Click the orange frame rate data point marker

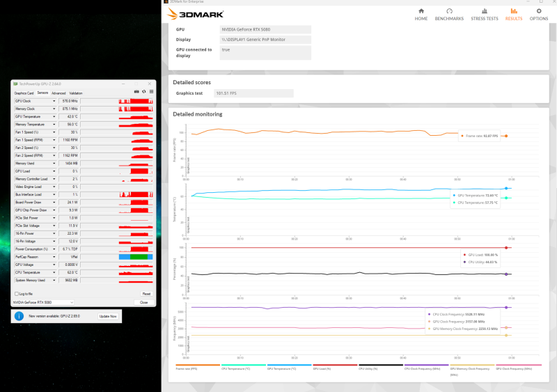(x=506, y=136)
